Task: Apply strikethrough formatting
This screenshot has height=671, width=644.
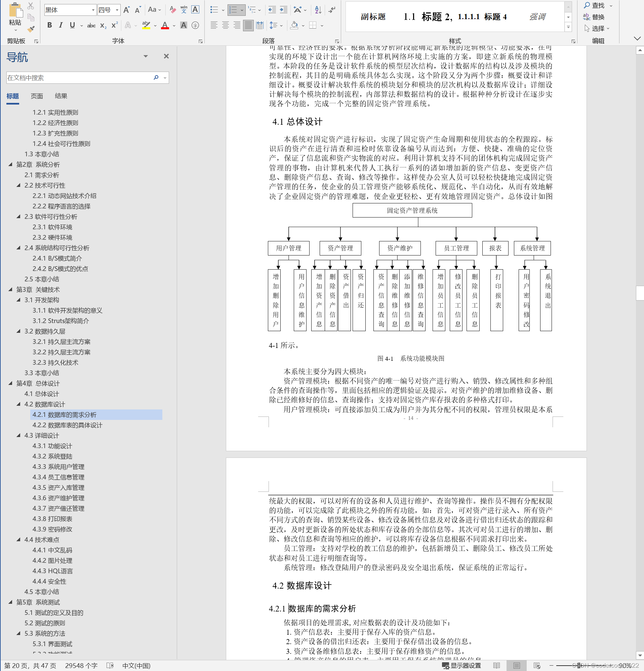Action: click(91, 25)
